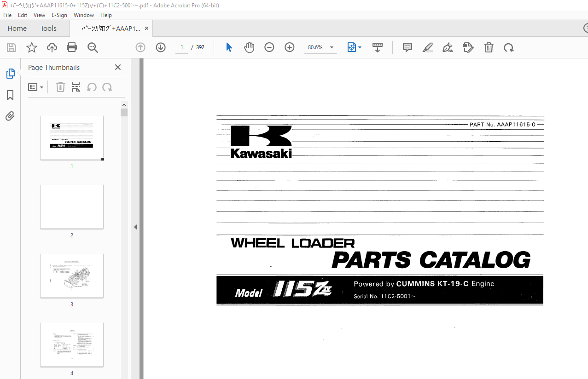Zoom in with plus icon
This screenshot has height=379, width=588.
click(x=290, y=47)
